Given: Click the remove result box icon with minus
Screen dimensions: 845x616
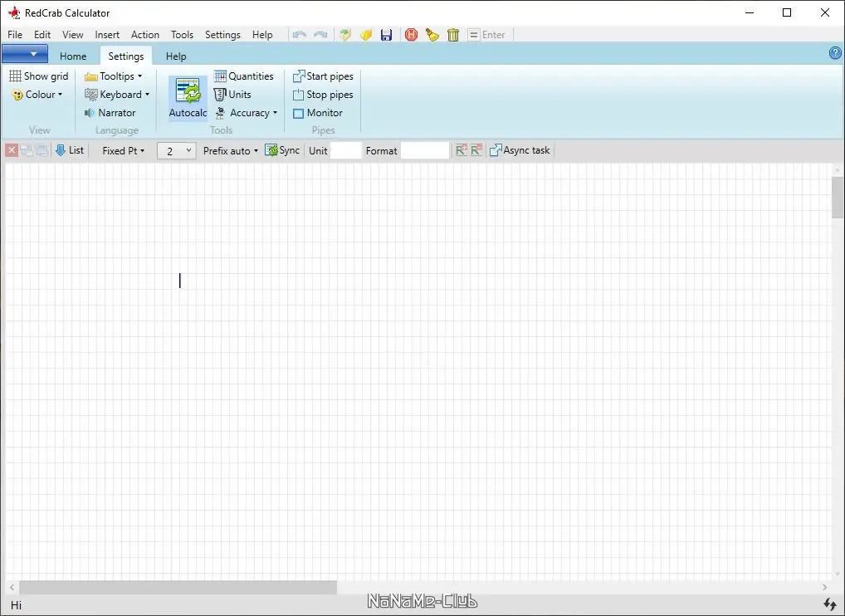Looking at the screenshot, I should tap(476, 150).
